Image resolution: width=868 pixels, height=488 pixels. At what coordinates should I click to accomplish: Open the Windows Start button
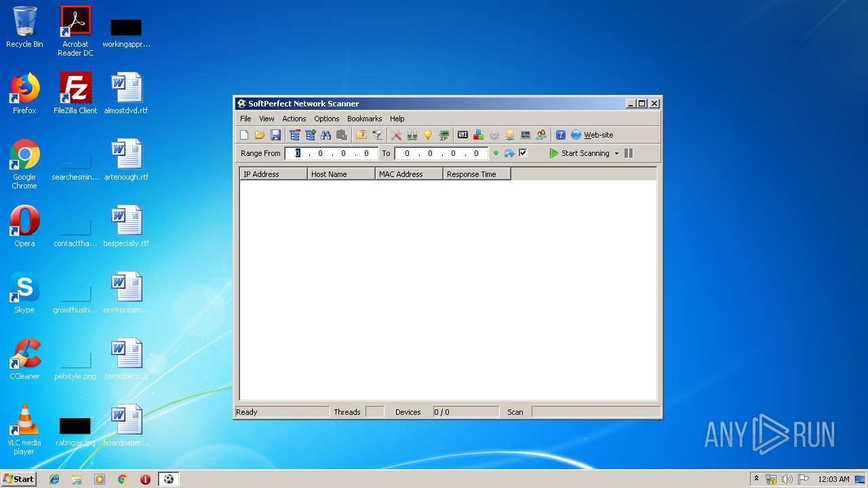tap(18, 479)
